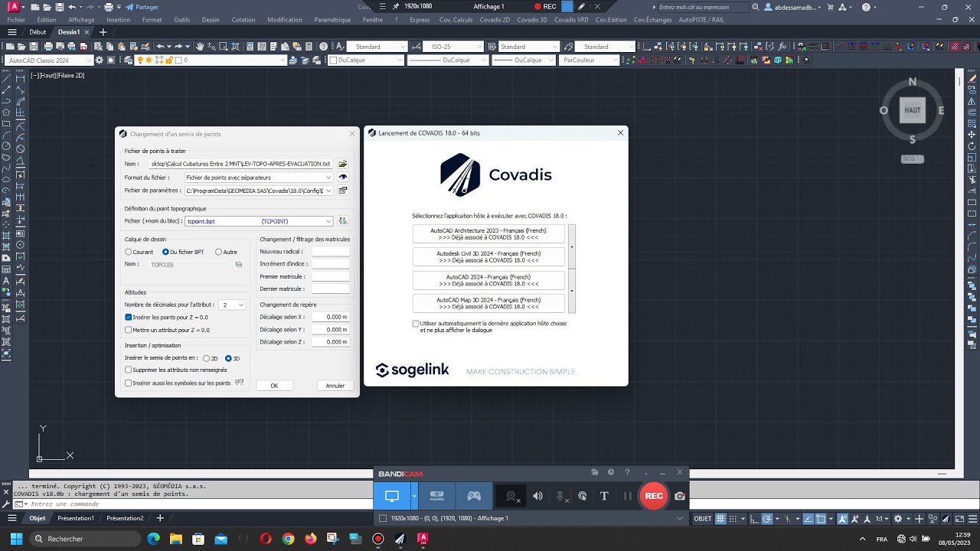Image resolution: width=980 pixels, height=551 pixels.
Task: Select Bandicam screen recording mode
Action: pyautogui.click(x=392, y=496)
